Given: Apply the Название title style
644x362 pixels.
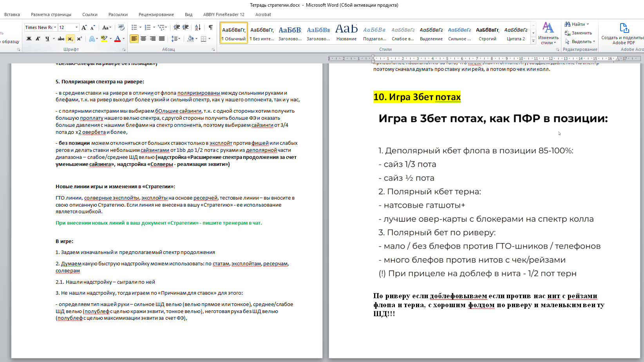Looking at the screenshot, I should coord(347,33).
